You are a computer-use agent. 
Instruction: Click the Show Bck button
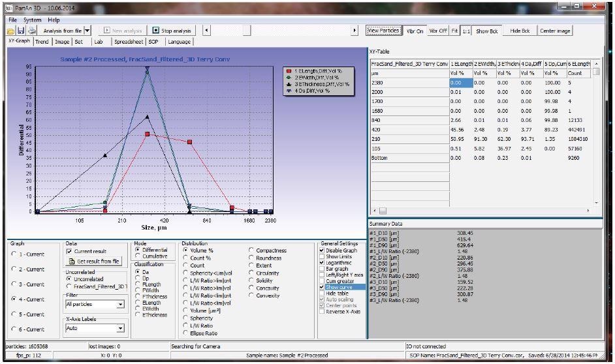487,31
